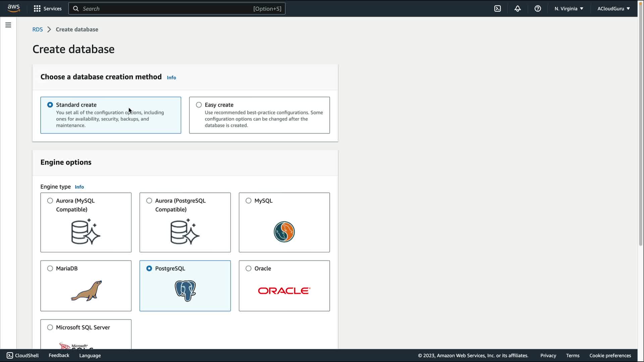Launch CloudShell from top bar icon

pos(497,9)
